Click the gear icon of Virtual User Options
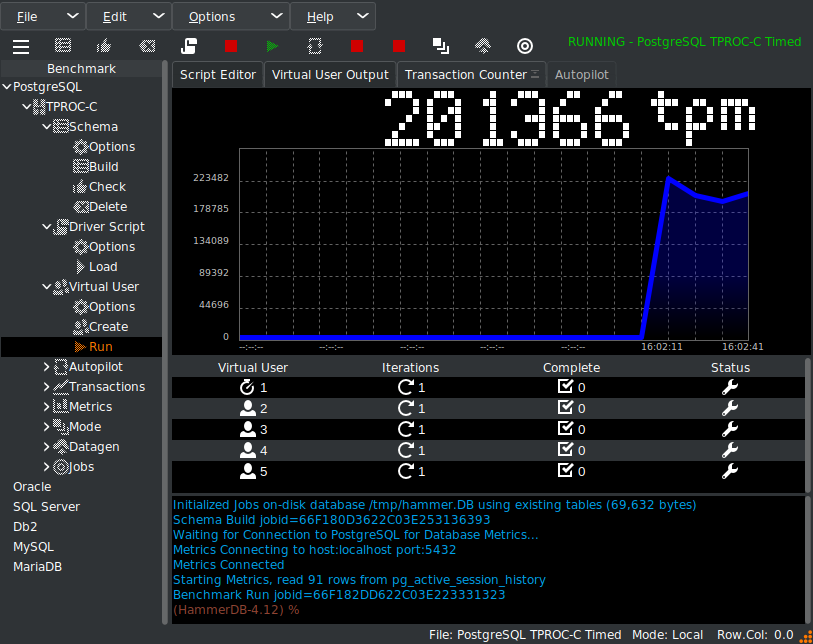Viewport: 813px width, 644px height. pyautogui.click(x=80, y=307)
